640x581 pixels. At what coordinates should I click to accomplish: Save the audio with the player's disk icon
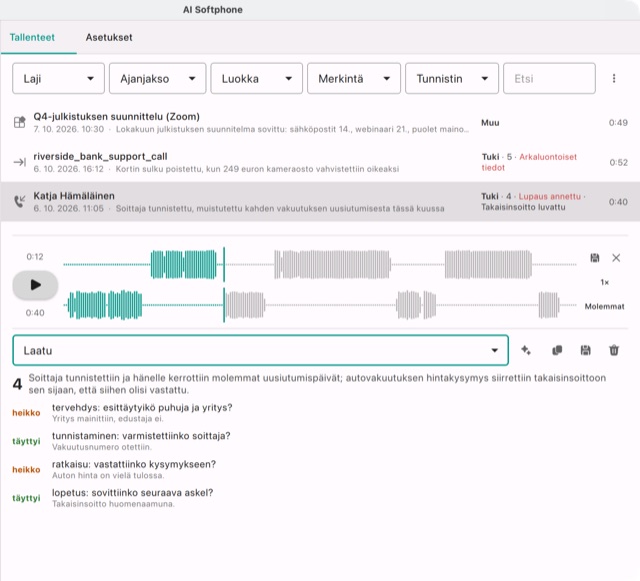pyautogui.click(x=595, y=258)
